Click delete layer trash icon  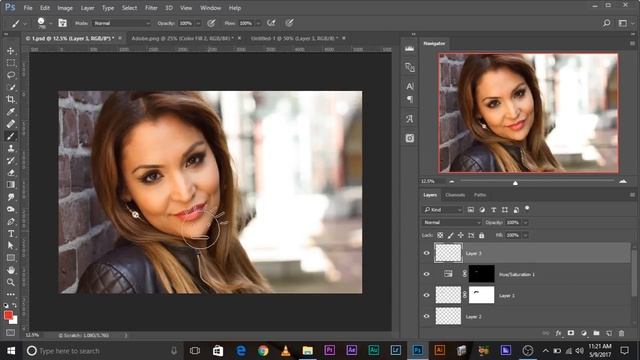[x=621, y=333]
